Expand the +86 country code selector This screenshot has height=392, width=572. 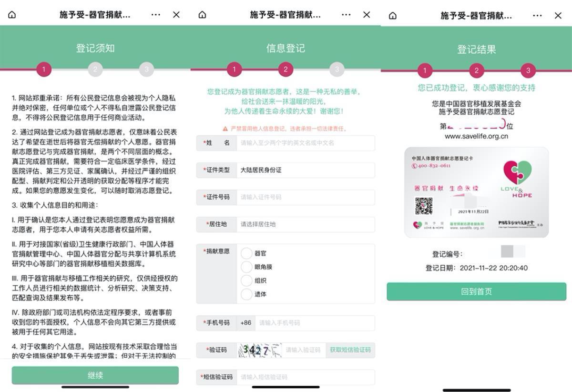click(246, 323)
